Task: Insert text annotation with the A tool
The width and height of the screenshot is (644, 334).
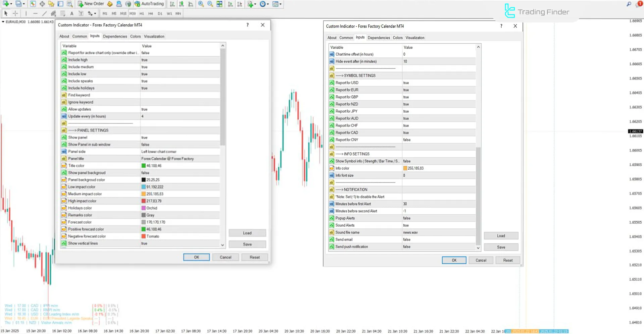Action: coord(71,13)
